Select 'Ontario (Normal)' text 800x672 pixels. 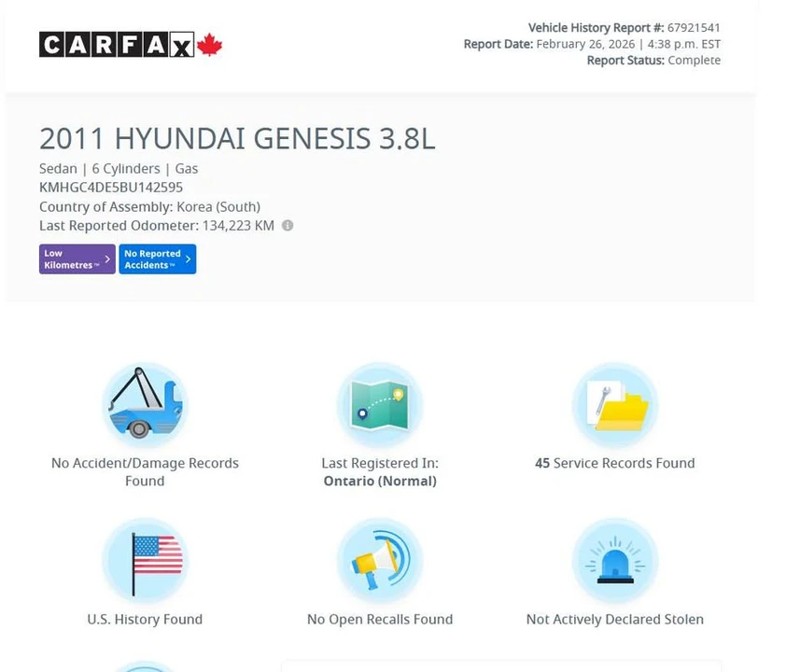click(380, 482)
